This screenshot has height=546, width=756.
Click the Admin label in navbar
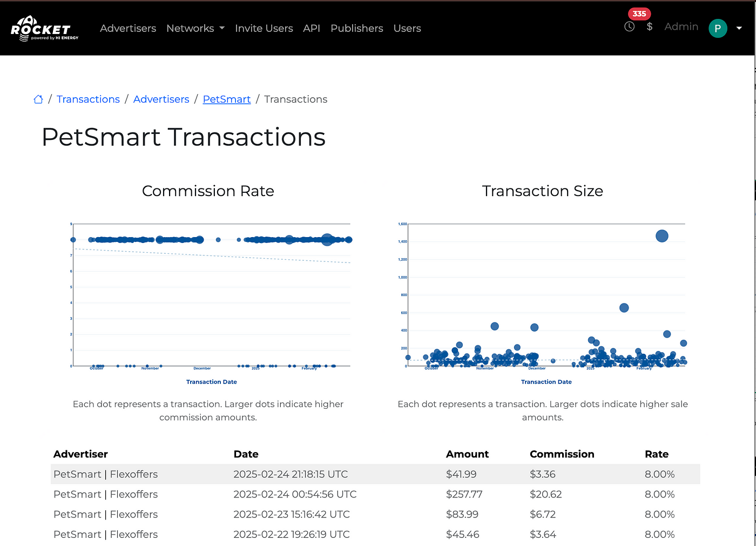coord(681,26)
